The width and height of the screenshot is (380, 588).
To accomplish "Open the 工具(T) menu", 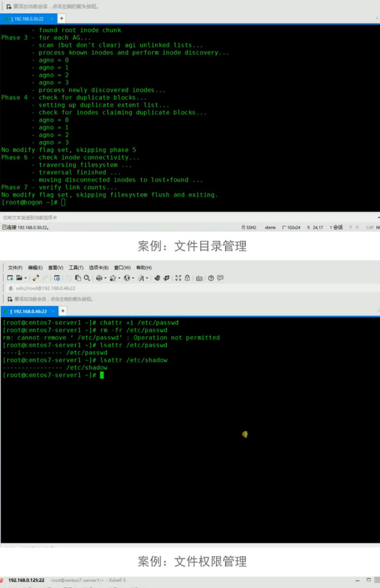I will [x=76, y=268].
